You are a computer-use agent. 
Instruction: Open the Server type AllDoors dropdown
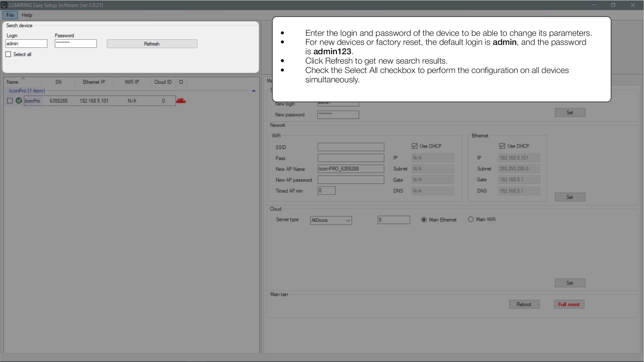(331, 220)
